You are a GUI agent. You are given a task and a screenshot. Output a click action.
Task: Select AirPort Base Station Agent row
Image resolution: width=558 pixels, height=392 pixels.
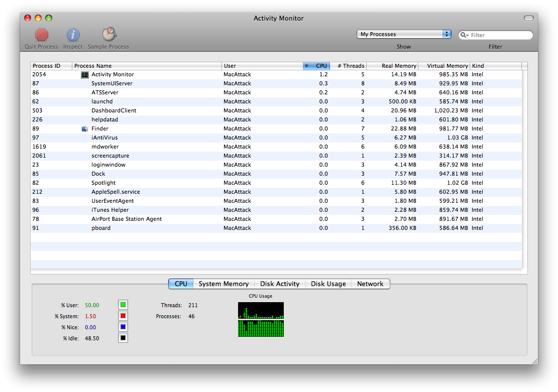[277, 219]
